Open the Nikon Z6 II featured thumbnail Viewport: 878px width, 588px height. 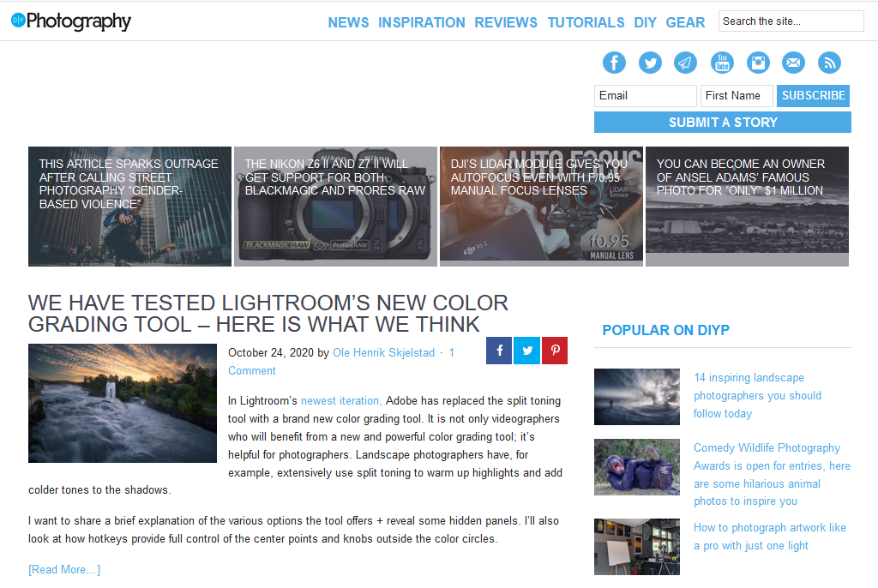tap(335, 207)
